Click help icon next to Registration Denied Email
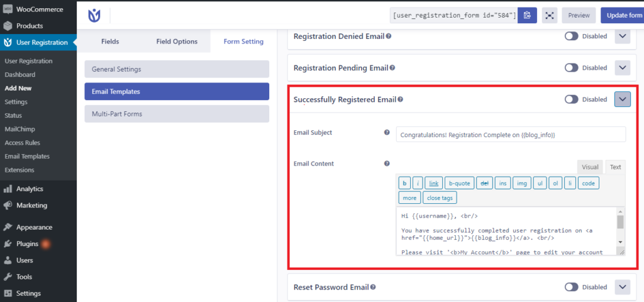This screenshot has height=302, width=644. (389, 36)
